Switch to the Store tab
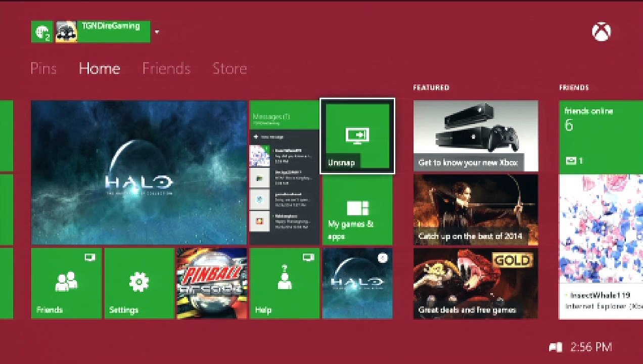Screen dimensions: 643x364 (229, 68)
